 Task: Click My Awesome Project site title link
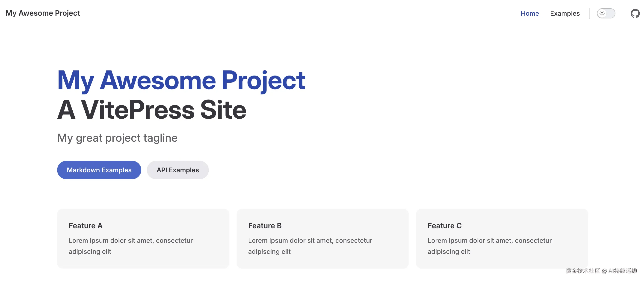pos(43,13)
